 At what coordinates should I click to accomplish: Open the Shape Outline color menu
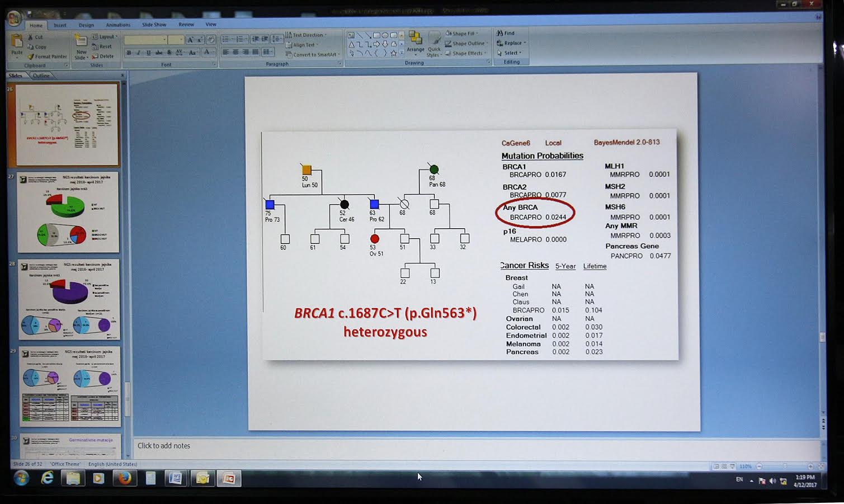tap(467, 44)
